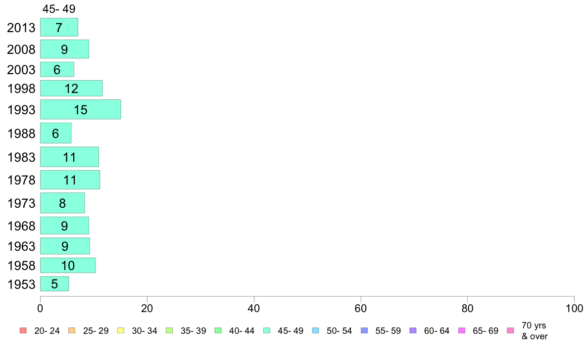The height and width of the screenshot is (364, 588).
Task: Click the 1993 bar showing 15
Action: (x=81, y=109)
